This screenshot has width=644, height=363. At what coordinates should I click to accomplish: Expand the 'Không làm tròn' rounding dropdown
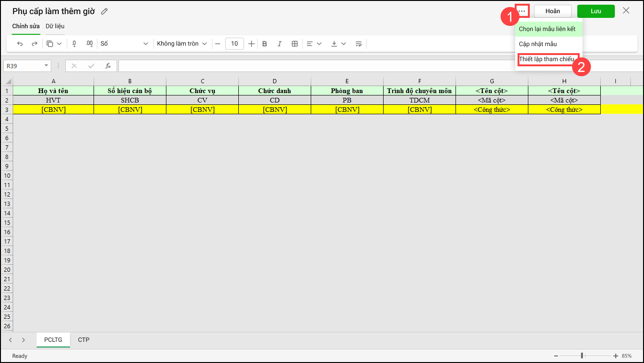(x=181, y=44)
